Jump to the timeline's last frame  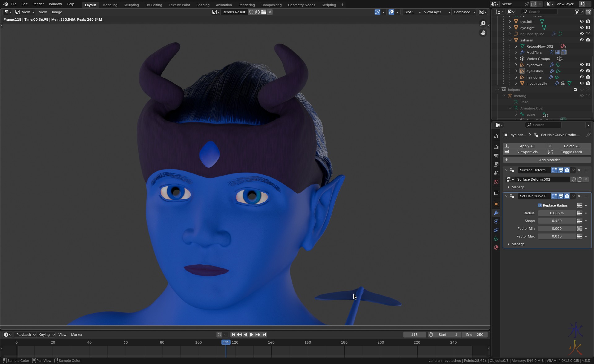point(264,335)
